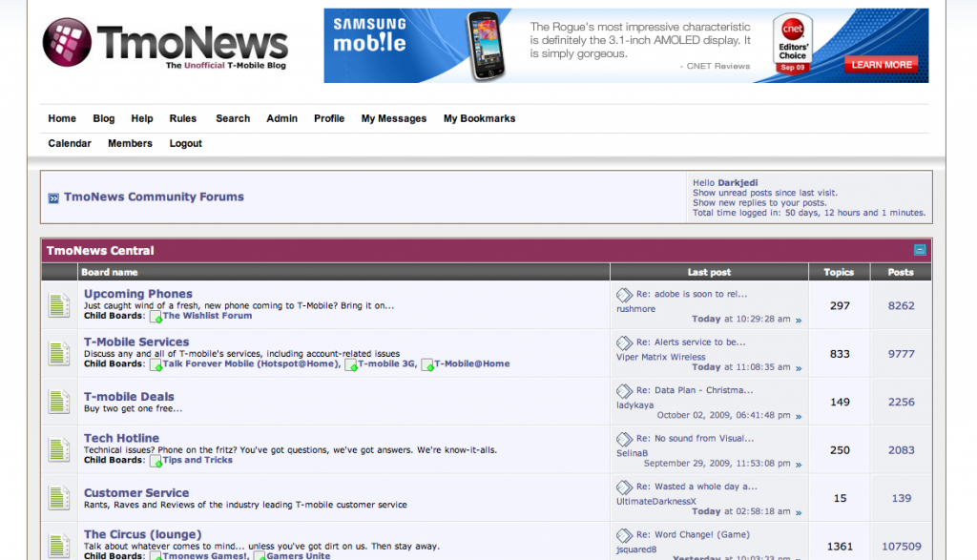Click T-mobile Deals board status icon
Screen dimensions: 977x560
59,402
